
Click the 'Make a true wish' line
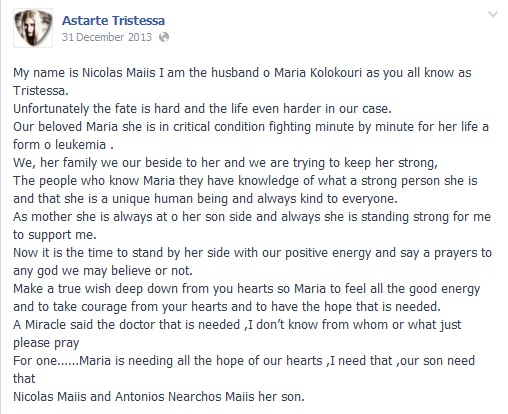pyautogui.click(x=247, y=289)
